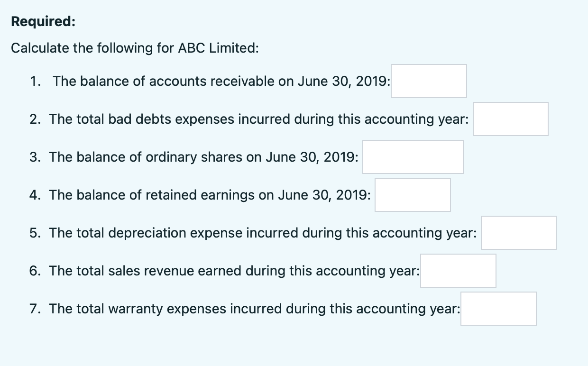Click the total bad debts expenses field
The width and height of the screenshot is (588, 366).
510,119
